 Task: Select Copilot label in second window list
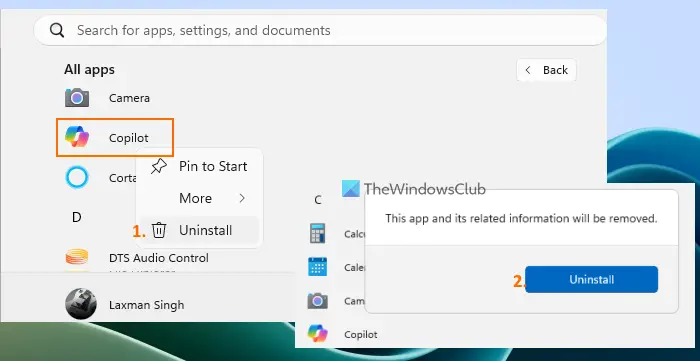(361, 334)
